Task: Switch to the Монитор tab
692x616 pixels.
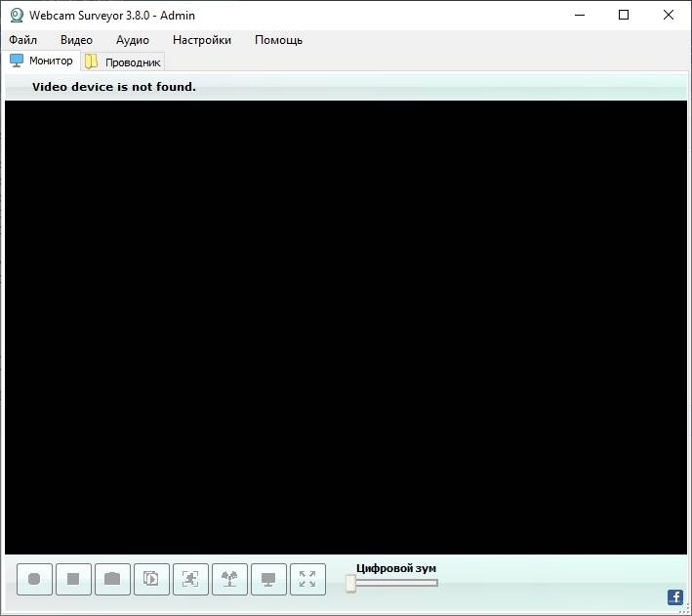Action: [x=42, y=61]
